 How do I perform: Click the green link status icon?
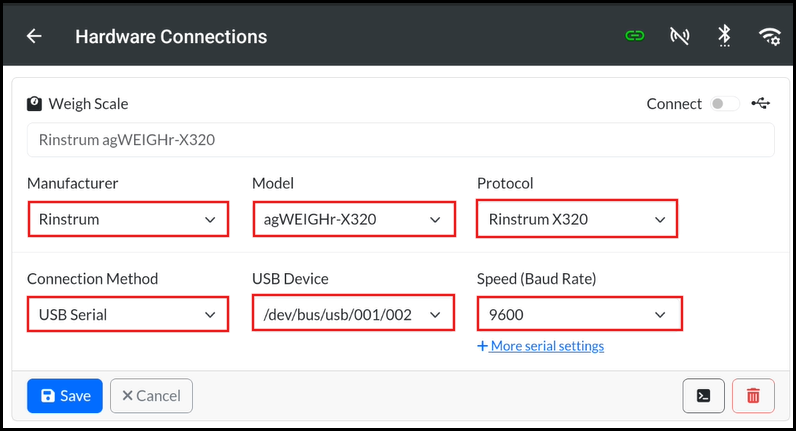[635, 36]
